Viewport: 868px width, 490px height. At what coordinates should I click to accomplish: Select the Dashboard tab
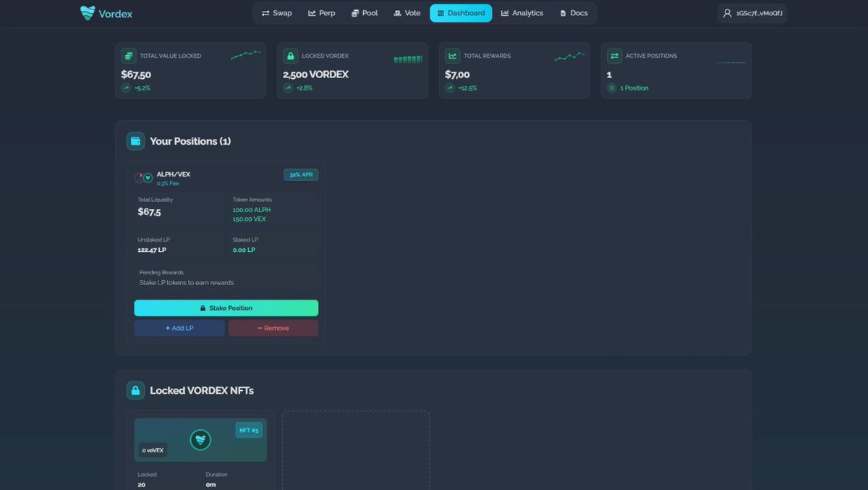pyautogui.click(x=461, y=13)
